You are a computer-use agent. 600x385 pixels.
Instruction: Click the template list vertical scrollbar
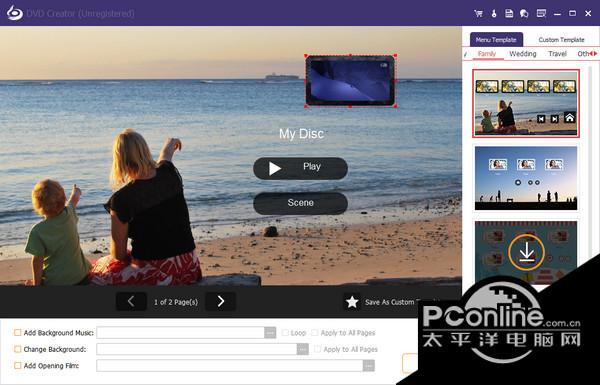click(x=590, y=161)
